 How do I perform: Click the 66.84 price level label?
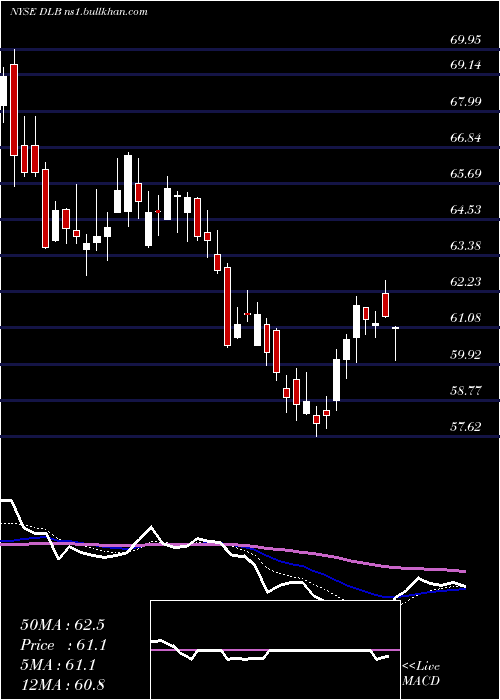coord(466,138)
